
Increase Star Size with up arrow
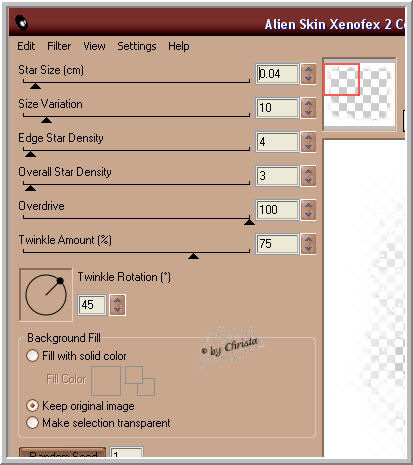click(x=308, y=70)
